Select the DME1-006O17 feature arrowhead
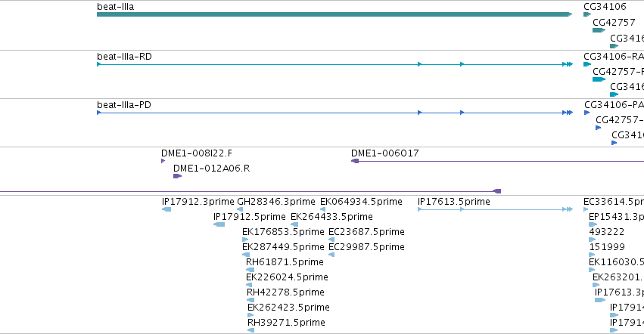644x334 pixels. point(355,161)
